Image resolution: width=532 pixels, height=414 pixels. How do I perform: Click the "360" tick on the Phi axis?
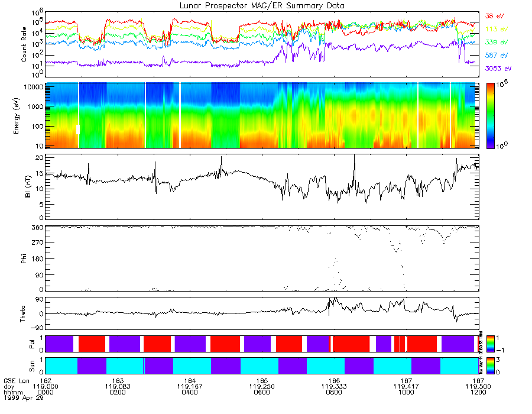point(38,228)
